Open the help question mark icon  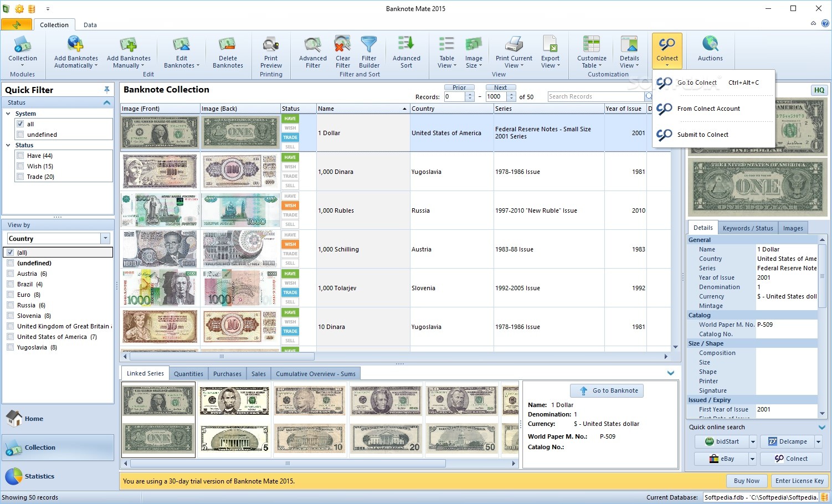coord(825,24)
